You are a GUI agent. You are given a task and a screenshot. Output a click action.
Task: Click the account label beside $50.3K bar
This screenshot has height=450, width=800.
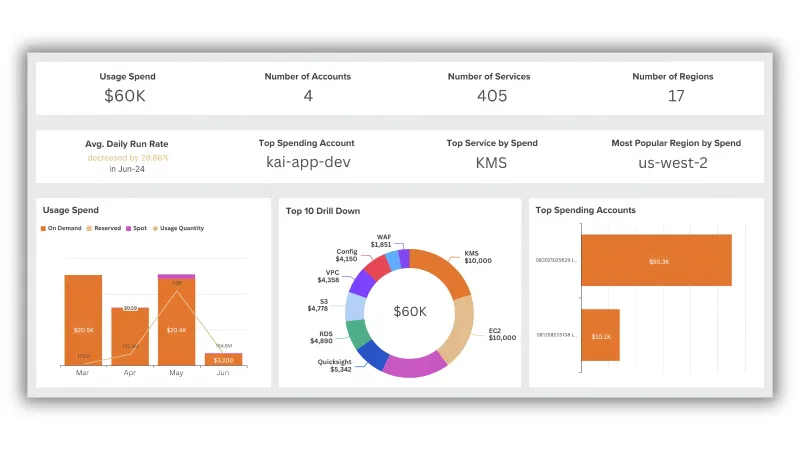[x=556, y=260]
